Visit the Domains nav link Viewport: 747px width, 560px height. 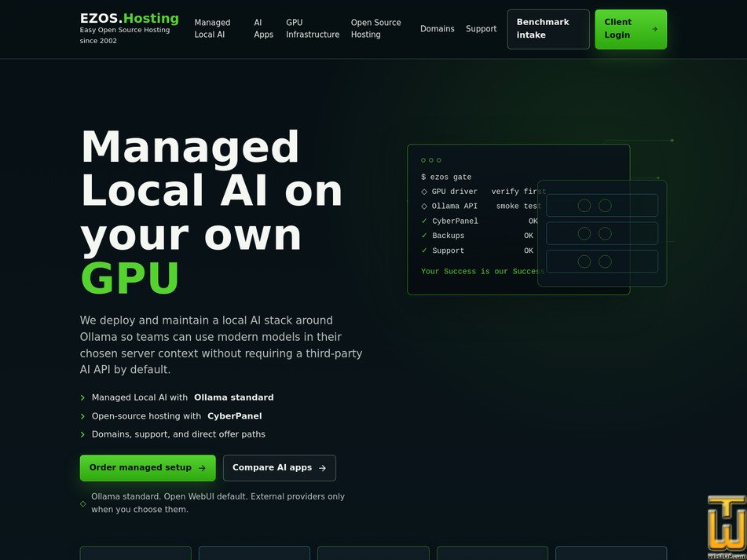[x=437, y=29]
